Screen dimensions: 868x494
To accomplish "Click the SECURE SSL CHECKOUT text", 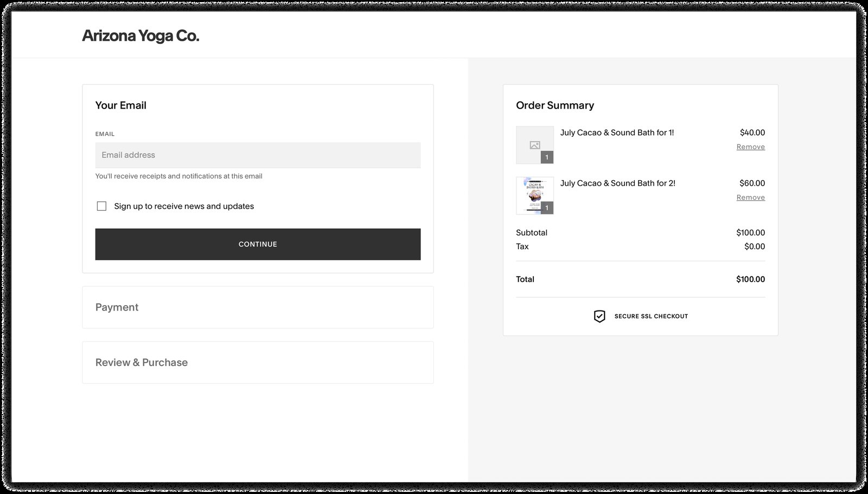I will [x=651, y=316].
